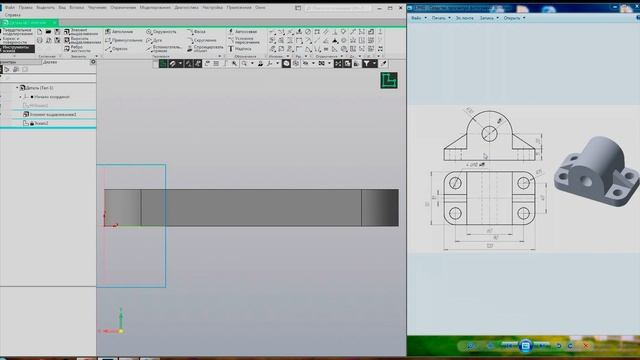640x360 pixels.
Task: Click the green L-shaped sketch exit icon
Action: [x=389, y=80]
